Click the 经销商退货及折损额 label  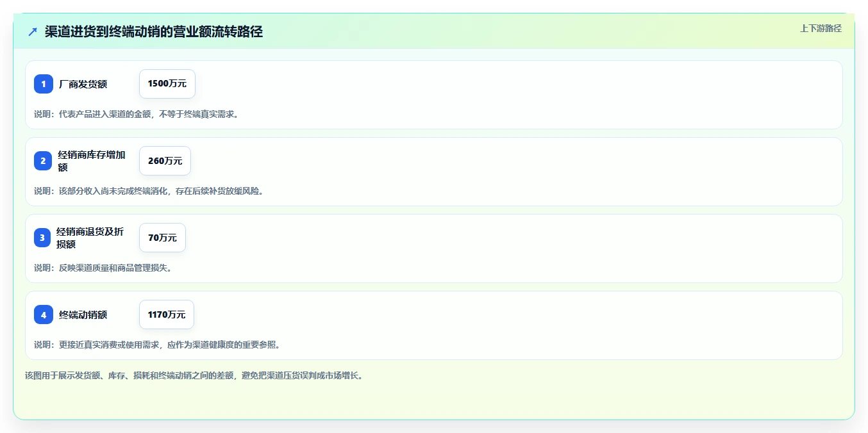[90, 238]
